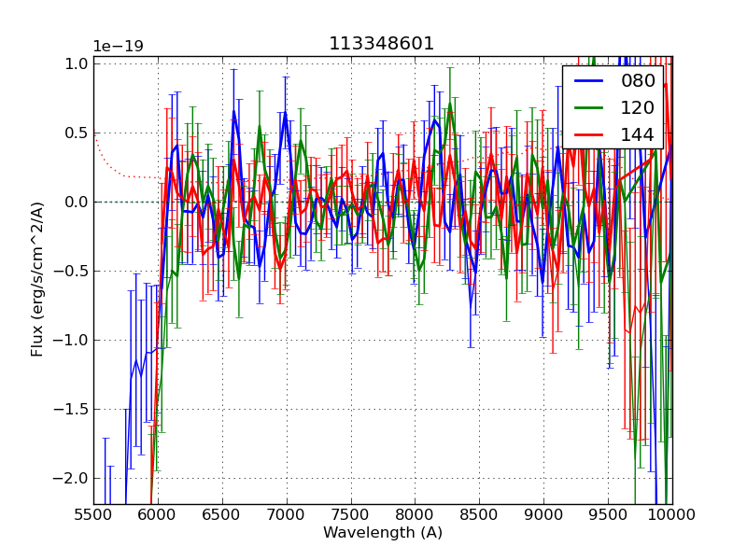This screenshot has height=560, width=747.
Task: Select the red 144 legend line
Action: coord(587,135)
